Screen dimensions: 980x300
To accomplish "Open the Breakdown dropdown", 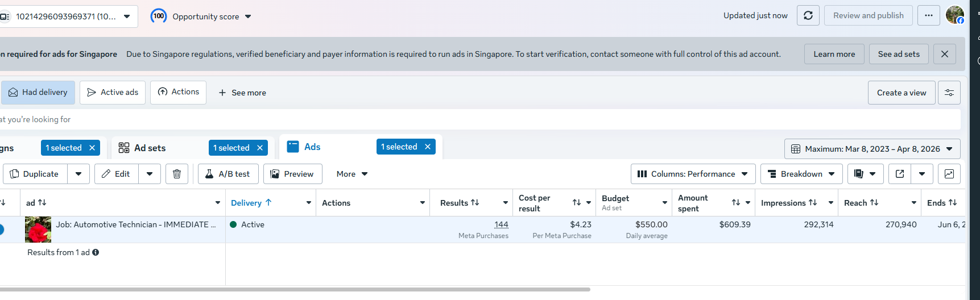I will point(801,174).
